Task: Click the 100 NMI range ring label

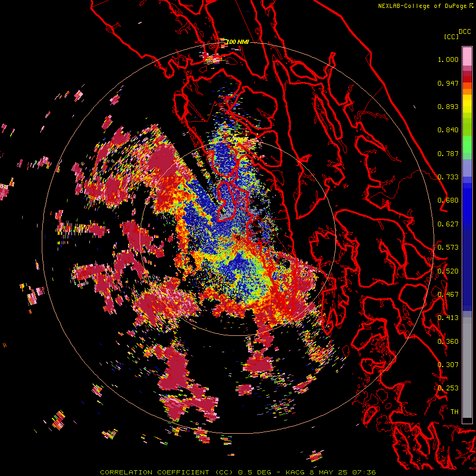Action: point(238,42)
